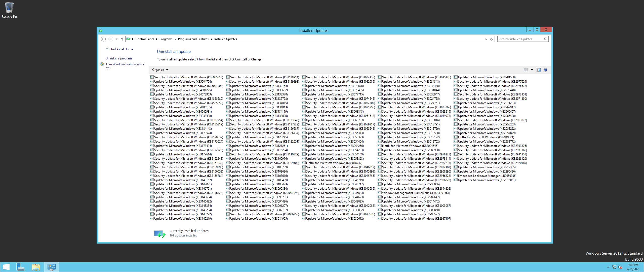Image resolution: width=644 pixels, height=272 pixels.
Task: Open the Organize menu
Action: (160, 70)
